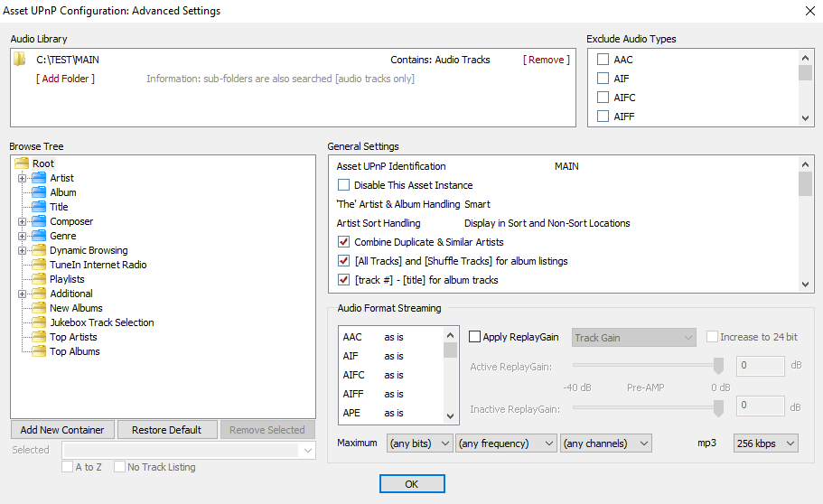Click the New Albums folder icon

(x=39, y=308)
